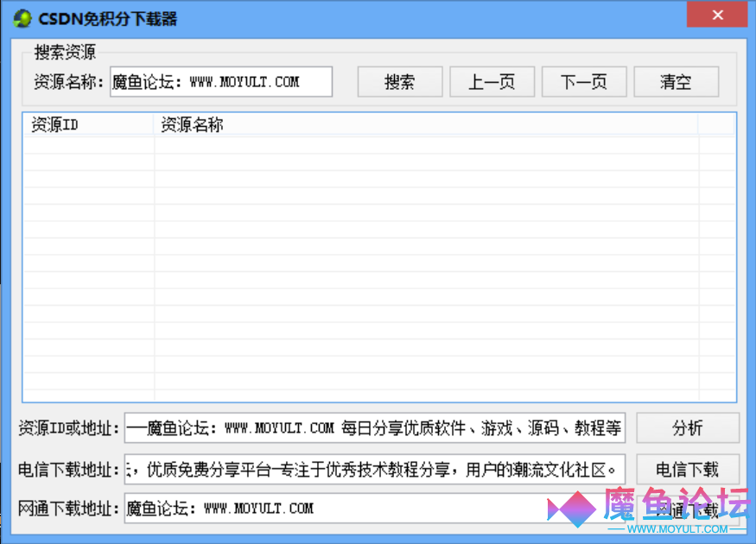Click the 网通下载地址: label
The height and width of the screenshot is (544, 756).
pos(69,509)
